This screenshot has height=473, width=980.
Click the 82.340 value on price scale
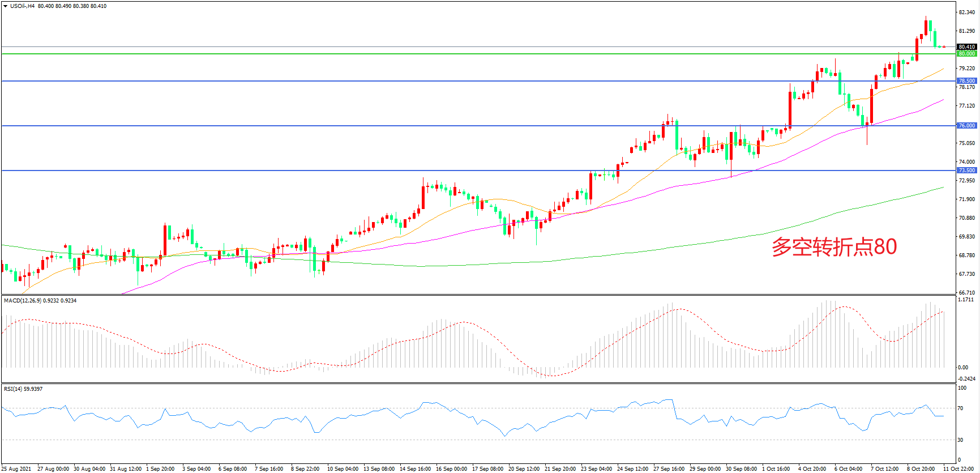click(966, 12)
